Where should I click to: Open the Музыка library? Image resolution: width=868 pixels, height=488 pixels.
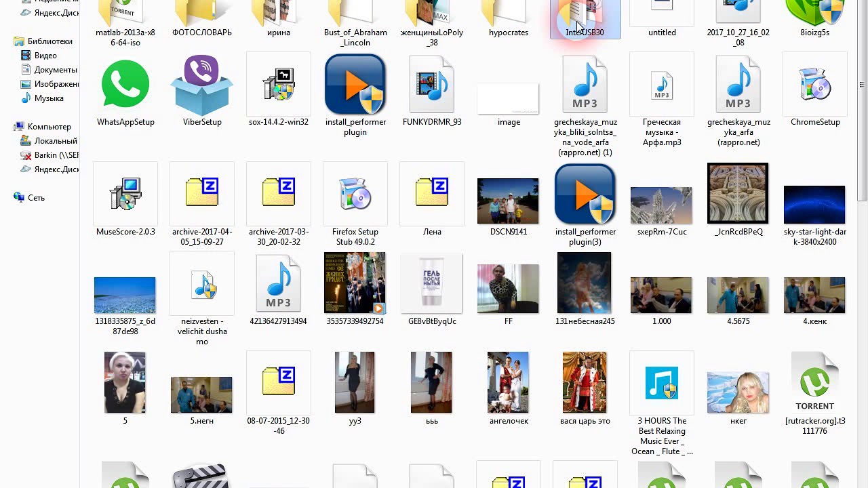(49, 98)
